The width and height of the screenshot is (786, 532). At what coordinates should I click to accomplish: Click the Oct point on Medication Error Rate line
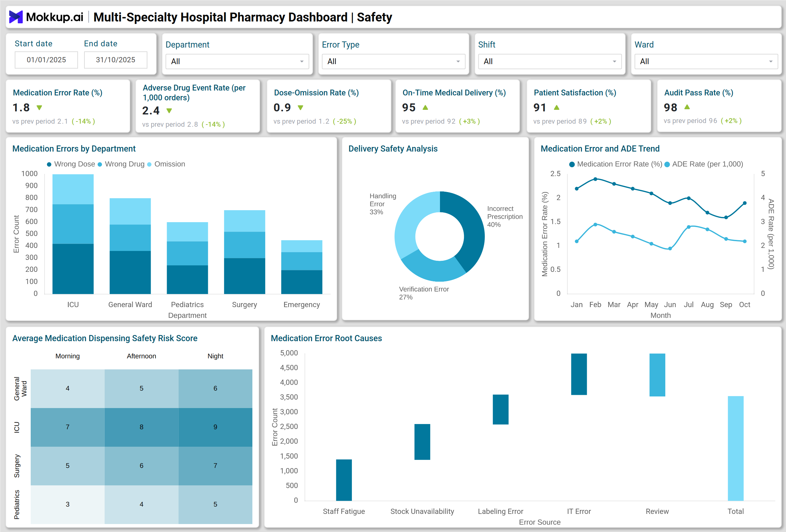(745, 203)
